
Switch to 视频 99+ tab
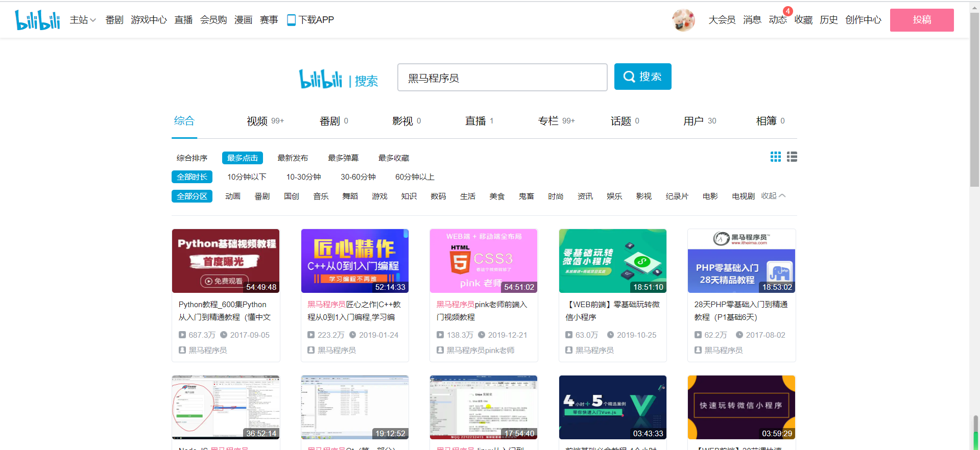[266, 121]
